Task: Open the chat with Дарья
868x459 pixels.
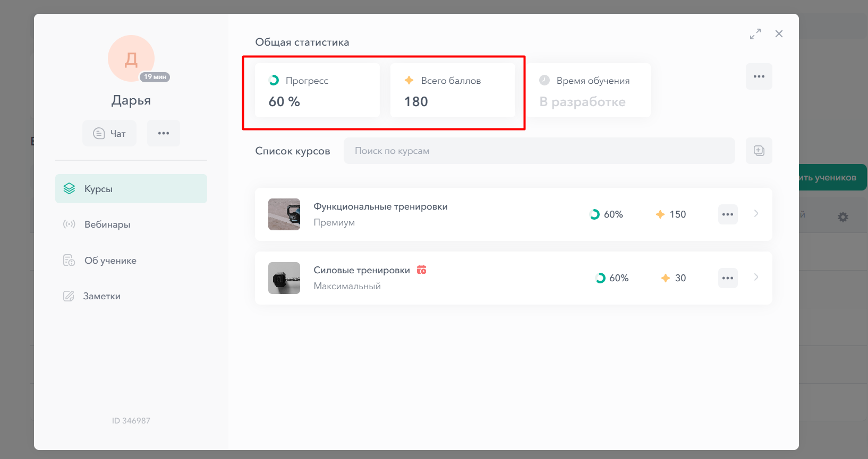Action: [109, 133]
